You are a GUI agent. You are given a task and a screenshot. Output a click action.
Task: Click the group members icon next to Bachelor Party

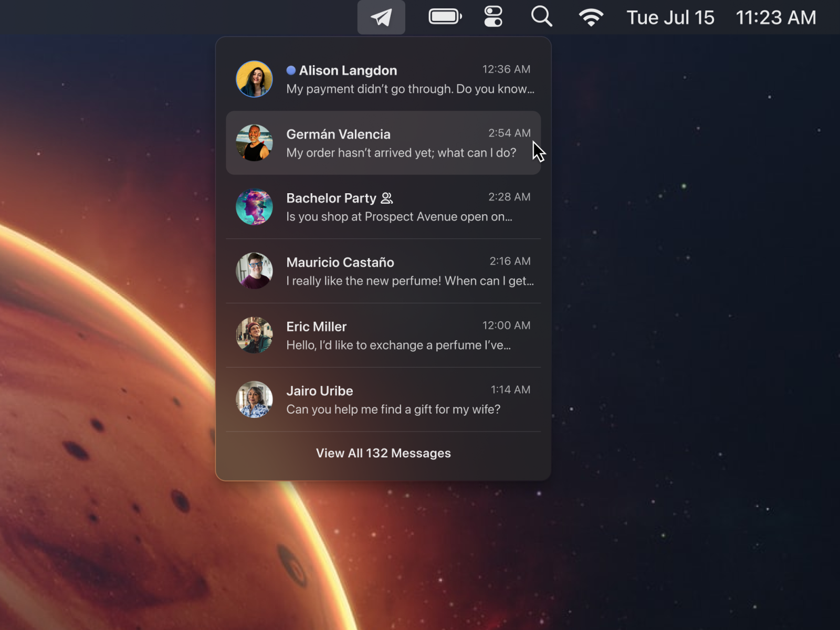387,198
